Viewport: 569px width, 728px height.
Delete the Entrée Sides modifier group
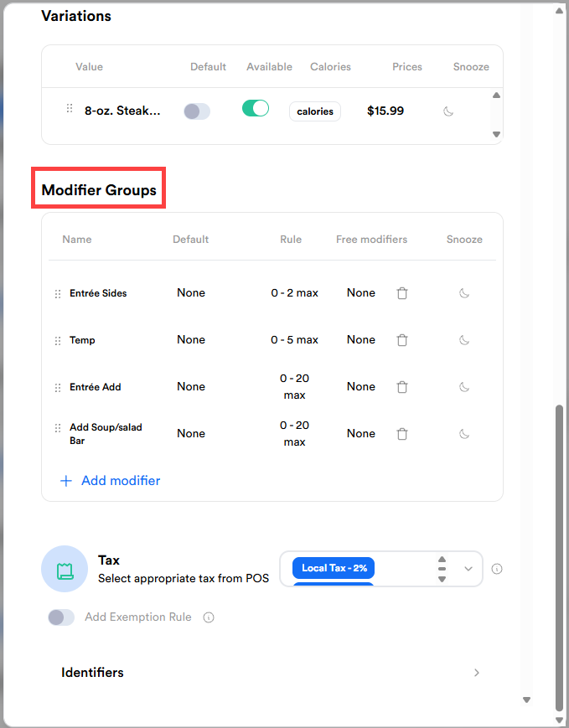click(x=402, y=293)
